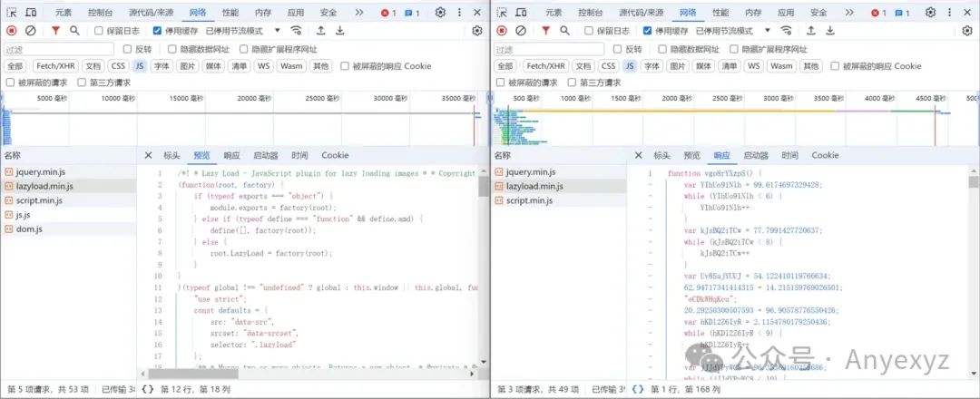Check 隐藏扩展程序网址 in right DevTools
The width and height of the screenshot is (980, 399).
734,49
